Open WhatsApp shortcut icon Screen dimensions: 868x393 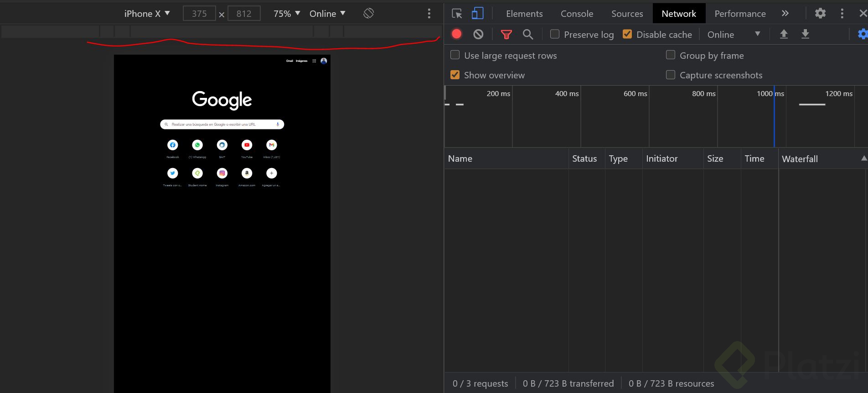click(197, 145)
